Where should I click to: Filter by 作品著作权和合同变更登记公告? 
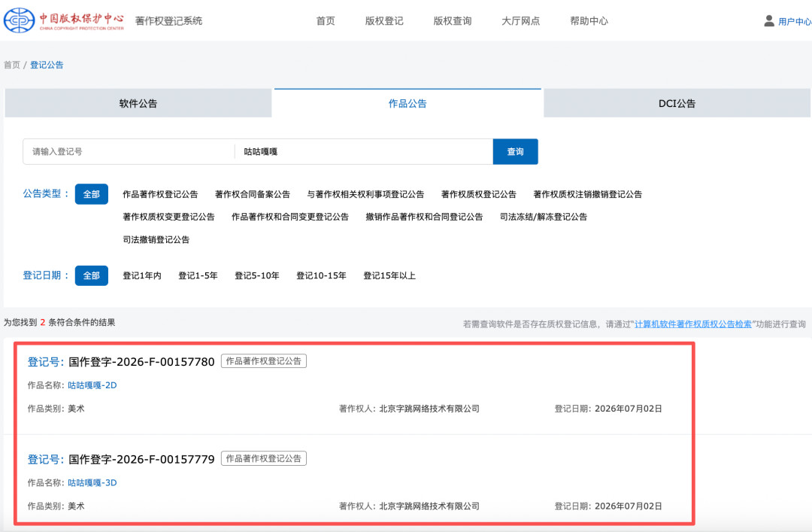click(290, 217)
